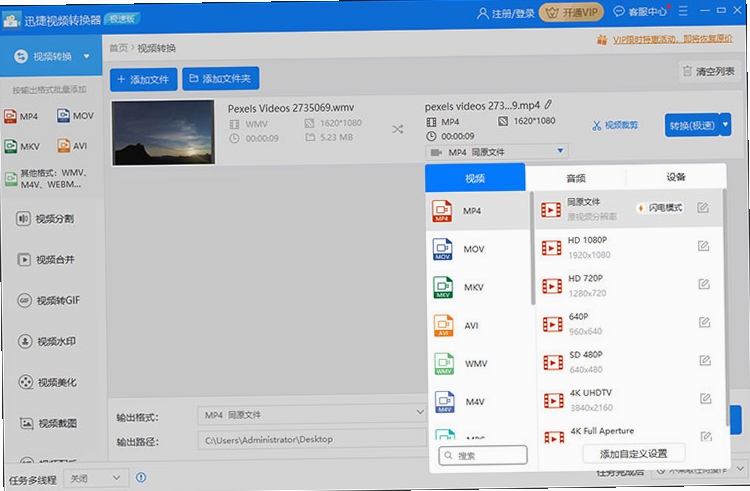Start conversion with 转换(极速) button
750x491 pixels.
click(x=692, y=125)
